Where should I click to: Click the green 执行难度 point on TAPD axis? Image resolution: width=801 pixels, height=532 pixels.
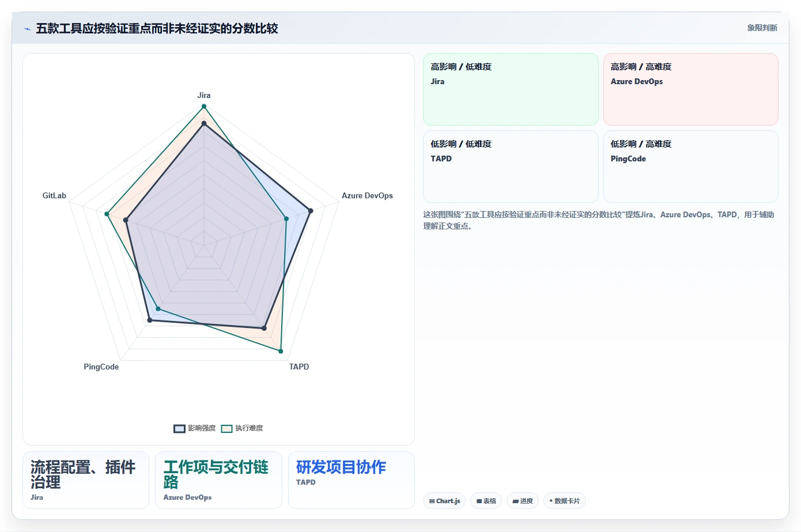tap(281, 351)
